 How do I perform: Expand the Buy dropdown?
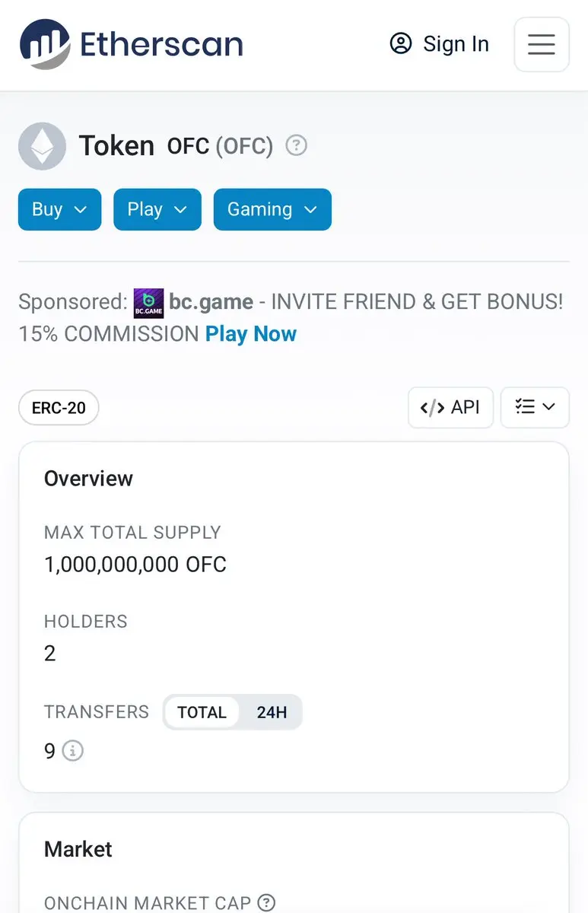pyautogui.click(x=59, y=209)
